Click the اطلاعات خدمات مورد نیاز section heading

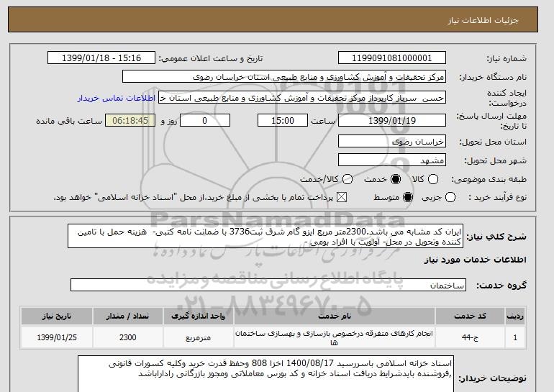(475, 260)
